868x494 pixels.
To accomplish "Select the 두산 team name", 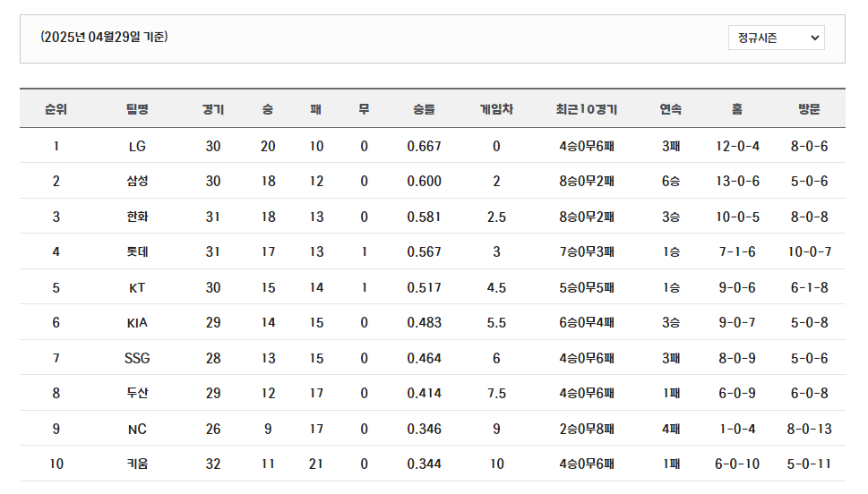I will point(137,393).
